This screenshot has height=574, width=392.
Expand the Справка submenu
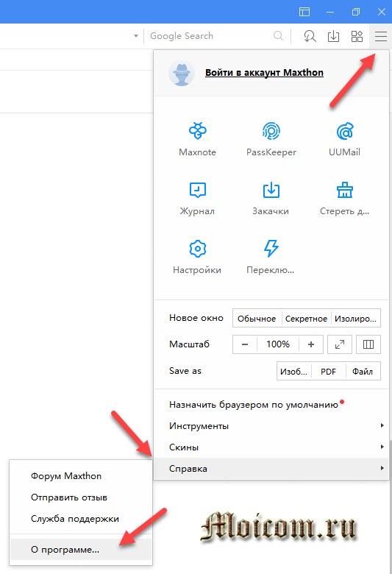point(271,469)
